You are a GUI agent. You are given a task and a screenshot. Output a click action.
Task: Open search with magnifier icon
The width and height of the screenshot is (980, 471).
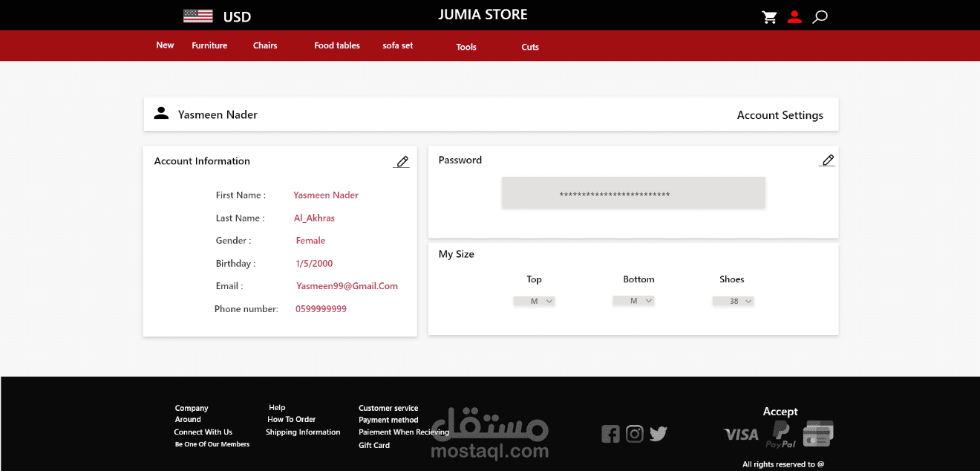pos(820,17)
